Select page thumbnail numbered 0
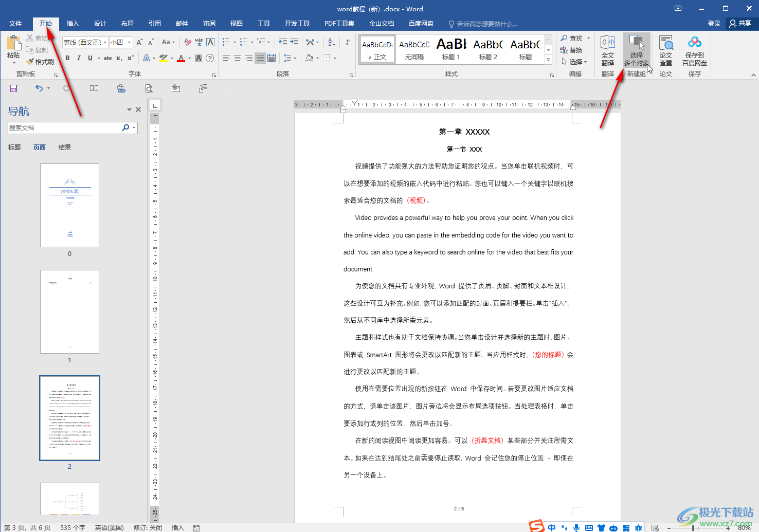The width and height of the screenshot is (759, 532). [x=69, y=205]
